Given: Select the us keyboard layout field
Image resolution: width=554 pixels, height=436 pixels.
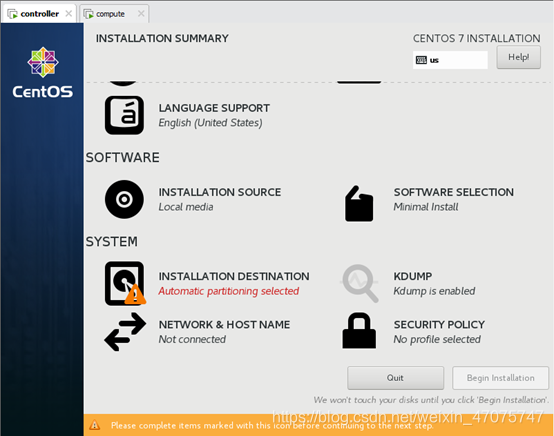Looking at the screenshot, I should click(450, 60).
